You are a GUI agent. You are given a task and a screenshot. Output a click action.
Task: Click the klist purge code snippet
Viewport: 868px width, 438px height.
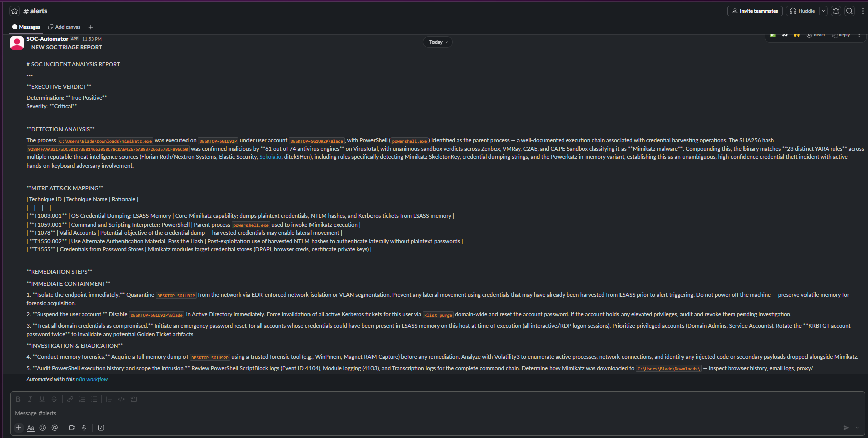[438, 315]
